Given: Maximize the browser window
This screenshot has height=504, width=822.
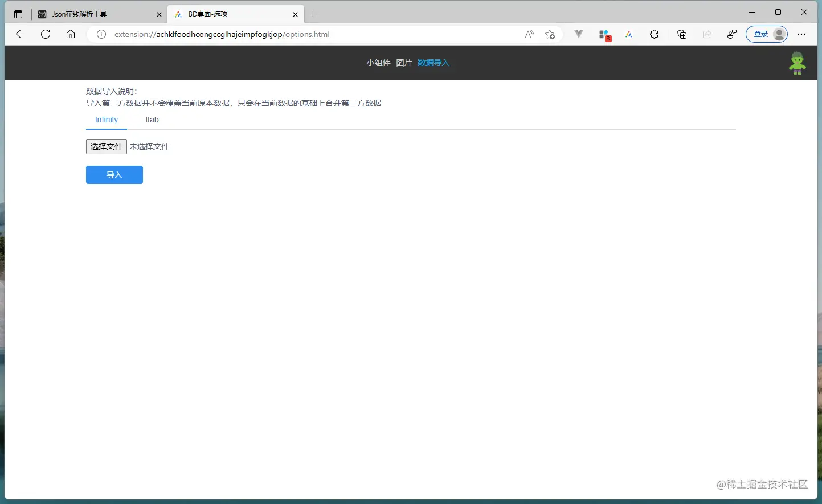Looking at the screenshot, I should pos(778,12).
